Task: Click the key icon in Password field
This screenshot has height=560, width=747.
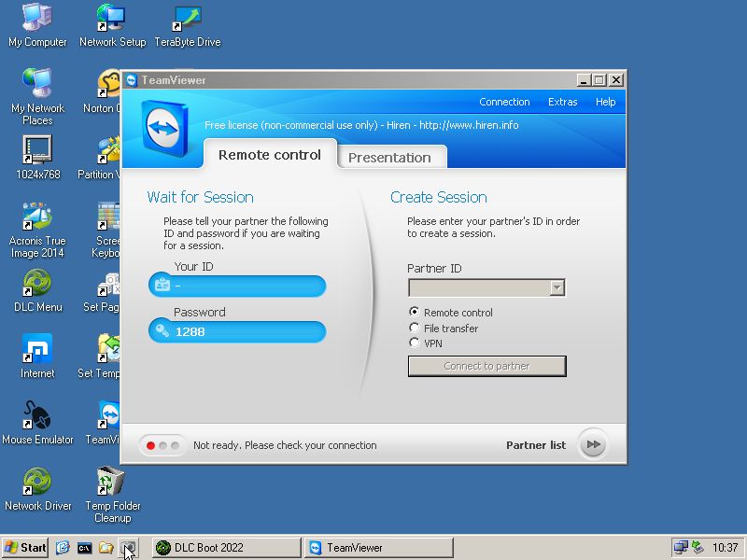Action: pos(162,331)
